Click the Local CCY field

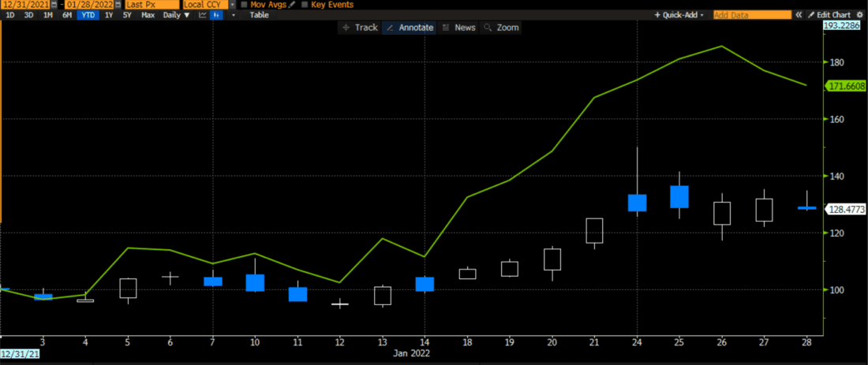(x=205, y=5)
